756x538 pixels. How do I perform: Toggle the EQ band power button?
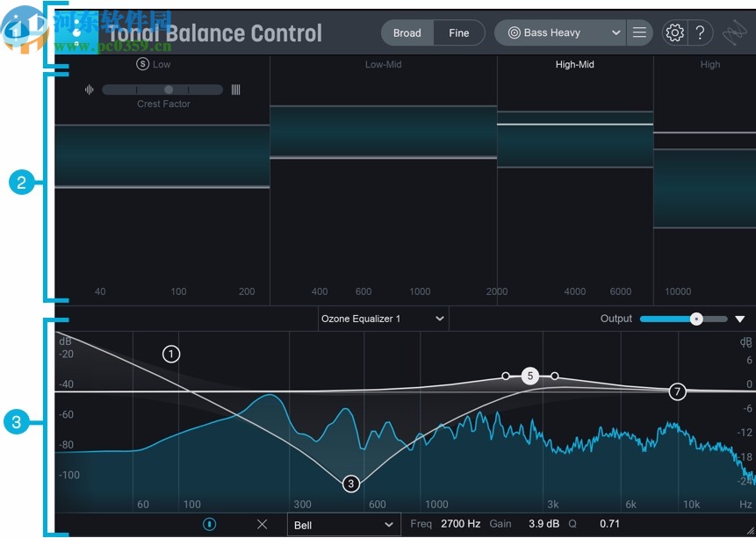208,524
